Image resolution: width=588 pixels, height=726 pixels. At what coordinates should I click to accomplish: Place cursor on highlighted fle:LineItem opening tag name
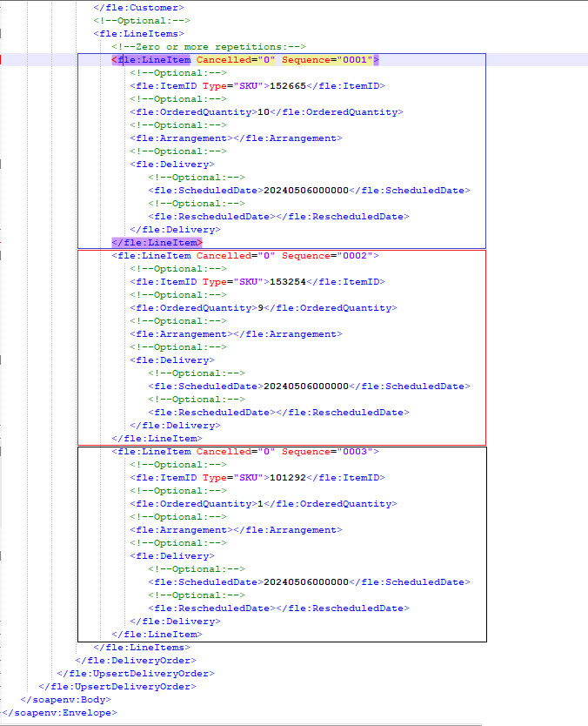(x=154, y=60)
